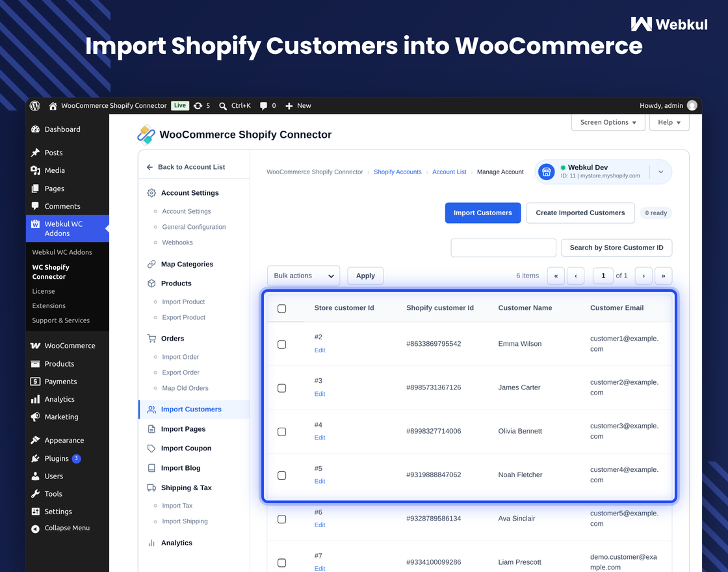Click the home icon beside site name
The width and height of the screenshot is (728, 572).
pyautogui.click(x=53, y=106)
